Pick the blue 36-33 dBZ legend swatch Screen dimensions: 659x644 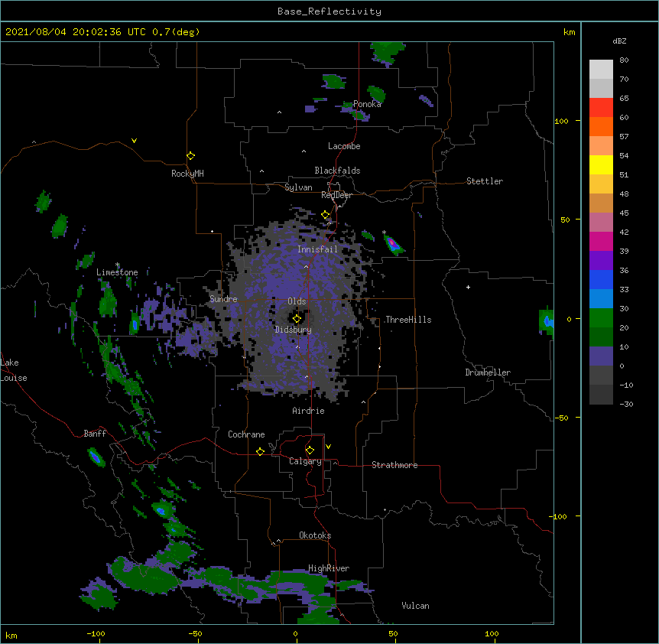click(x=601, y=279)
